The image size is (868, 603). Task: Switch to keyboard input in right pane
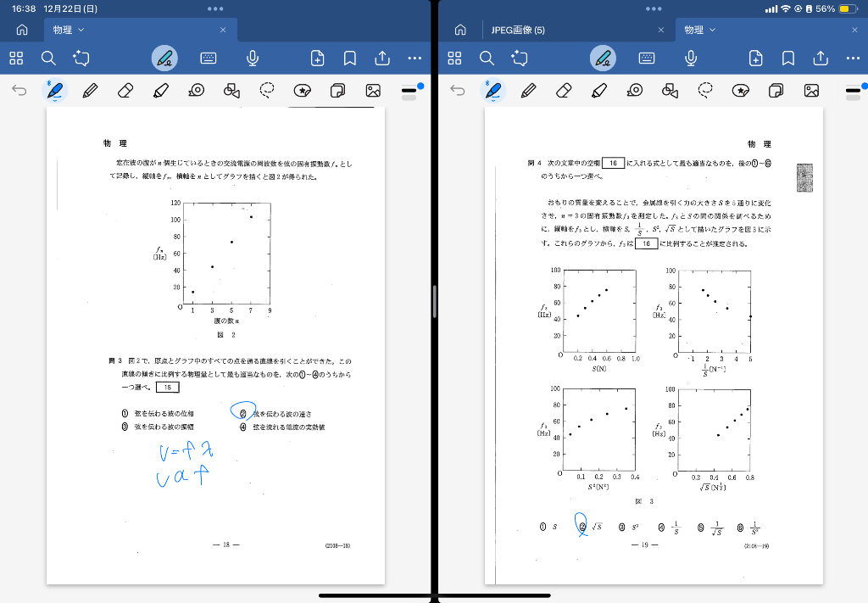pyautogui.click(x=647, y=58)
